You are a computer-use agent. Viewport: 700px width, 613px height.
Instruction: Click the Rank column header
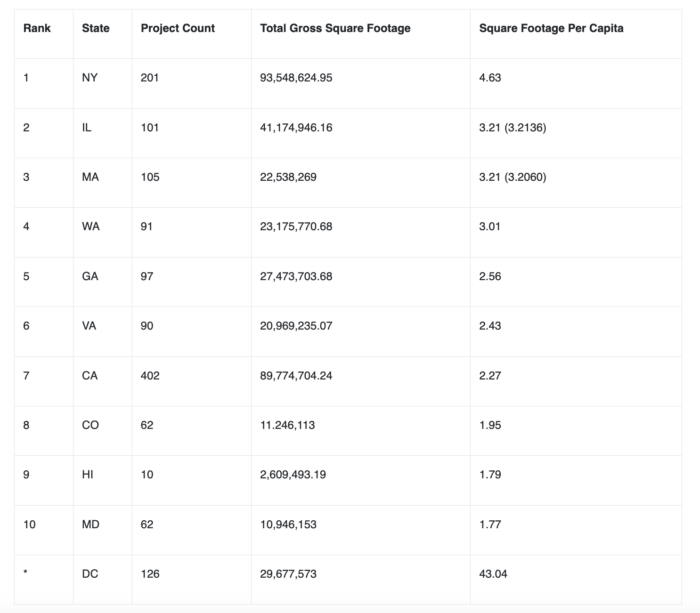pos(37,28)
